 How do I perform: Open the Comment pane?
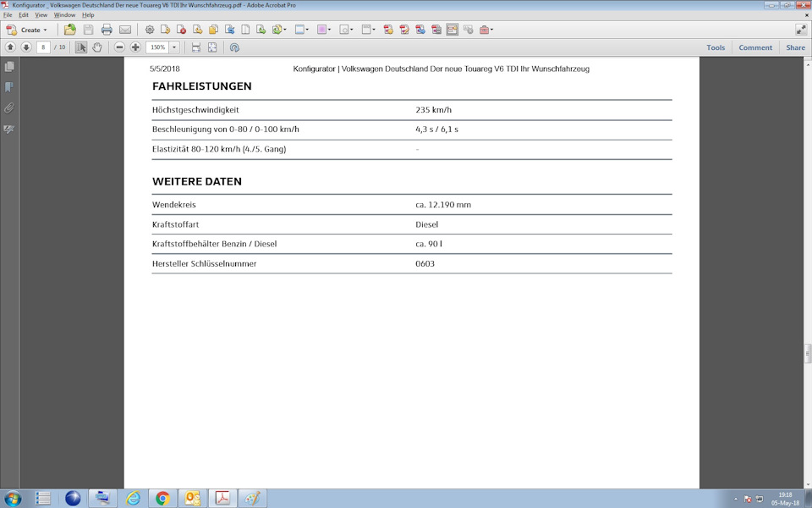coord(755,47)
